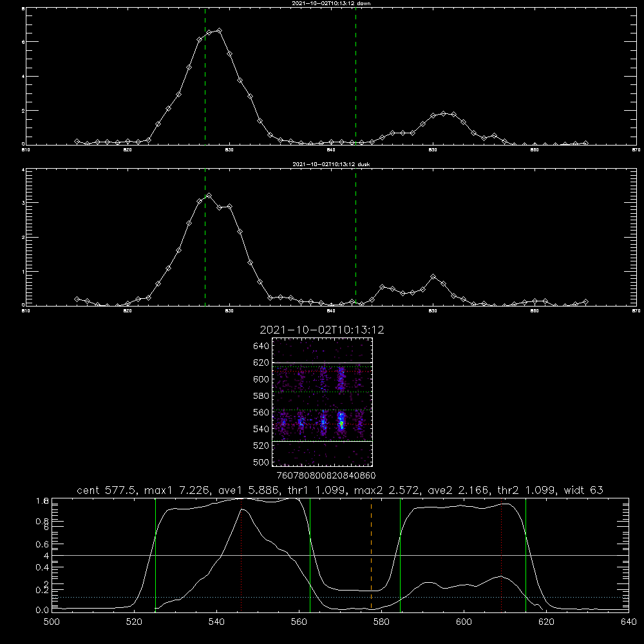The image size is (644, 644).
Task: Click the timestamp title above the spectral image
Action: pyautogui.click(x=322, y=330)
